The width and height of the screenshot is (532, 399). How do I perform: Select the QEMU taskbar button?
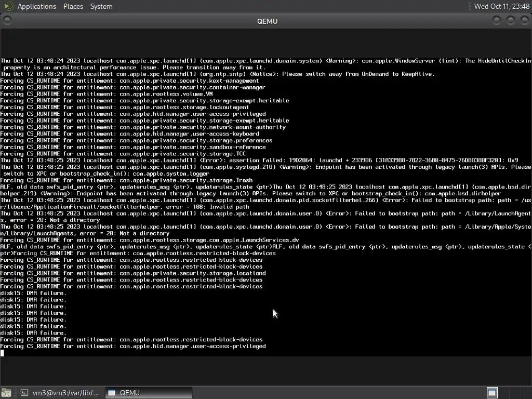pos(149,393)
